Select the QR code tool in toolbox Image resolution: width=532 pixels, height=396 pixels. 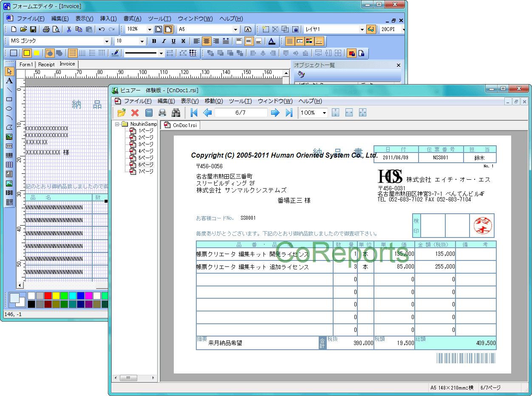click(9, 202)
